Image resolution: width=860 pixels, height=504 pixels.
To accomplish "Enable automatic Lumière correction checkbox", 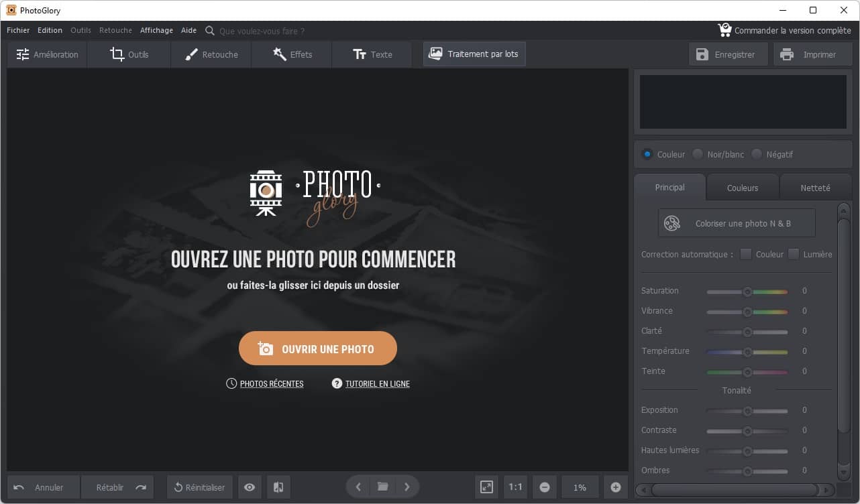I will pyautogui.click(x=794, y=254).
